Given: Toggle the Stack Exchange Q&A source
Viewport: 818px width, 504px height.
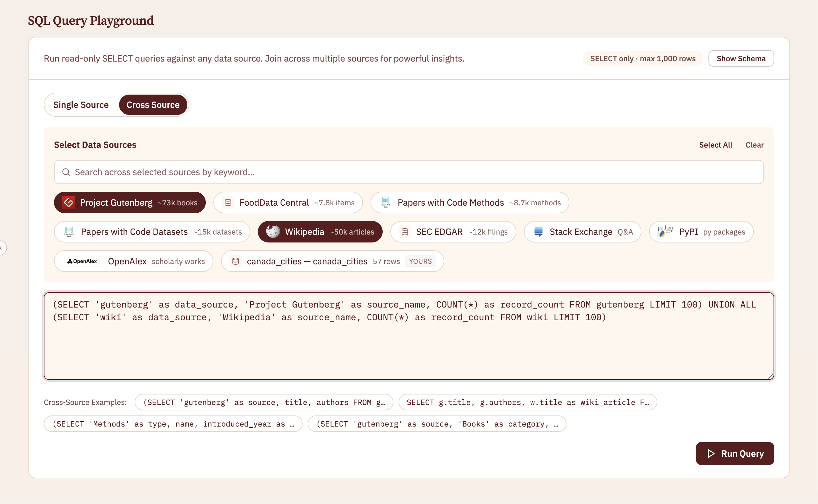Looking at the screenshot, I should click(583, 232).
